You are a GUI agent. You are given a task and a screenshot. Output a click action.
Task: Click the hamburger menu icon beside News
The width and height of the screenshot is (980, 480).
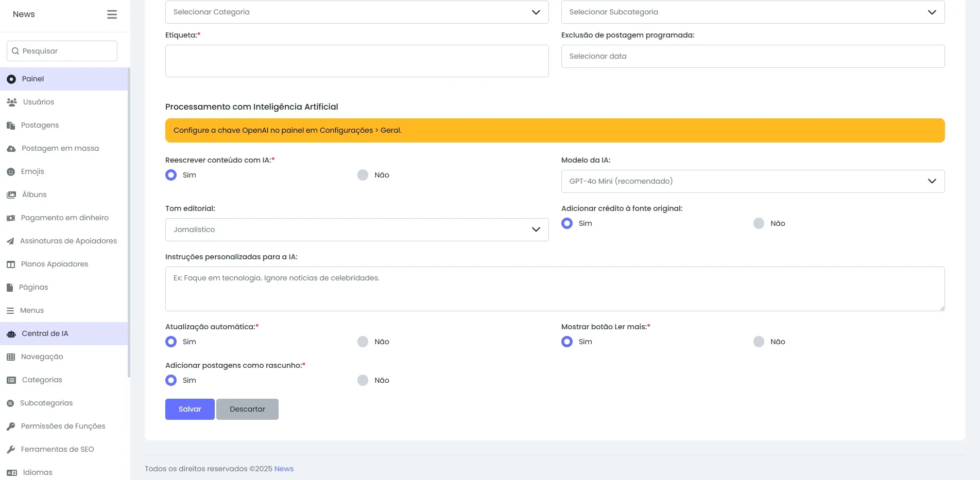tap(112, 14)
